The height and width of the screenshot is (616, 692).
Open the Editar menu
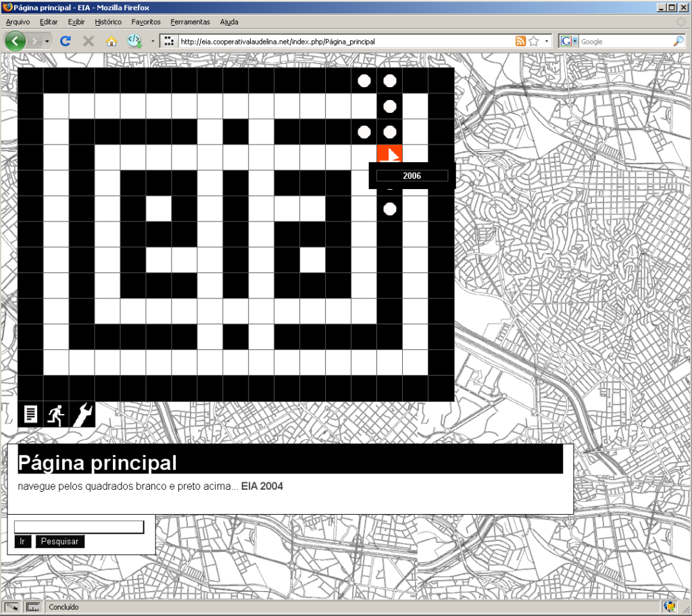tap(49, 22)
